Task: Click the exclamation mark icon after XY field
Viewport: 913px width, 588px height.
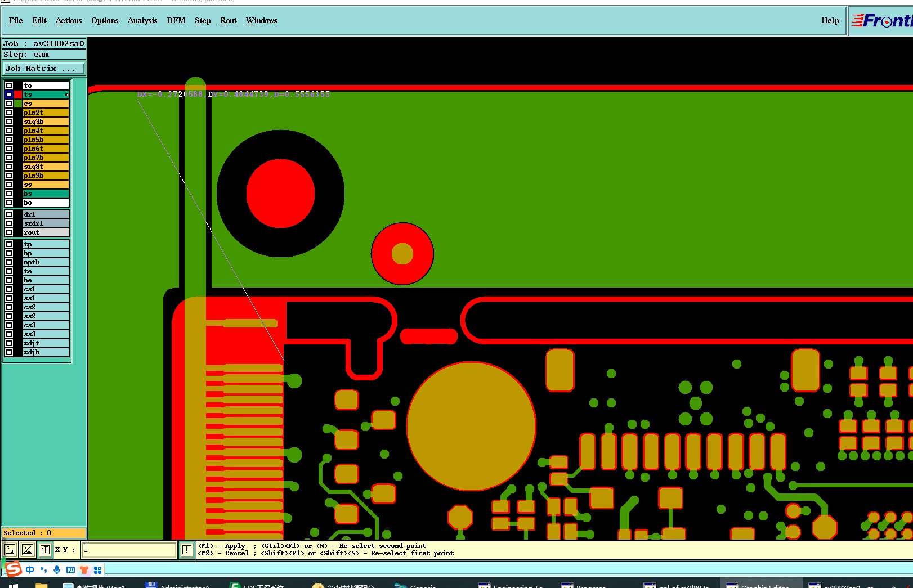Action: point(187,550)
